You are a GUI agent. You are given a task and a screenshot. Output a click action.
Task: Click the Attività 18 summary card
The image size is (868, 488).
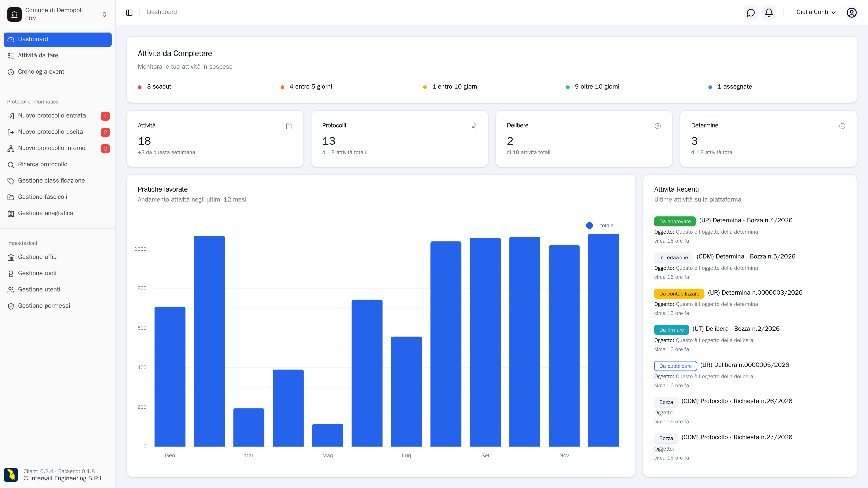215,139
